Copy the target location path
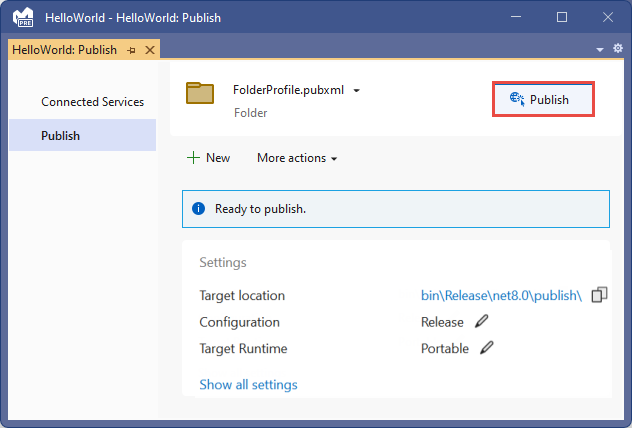This screenshot has height=428, width=632. 599,295
